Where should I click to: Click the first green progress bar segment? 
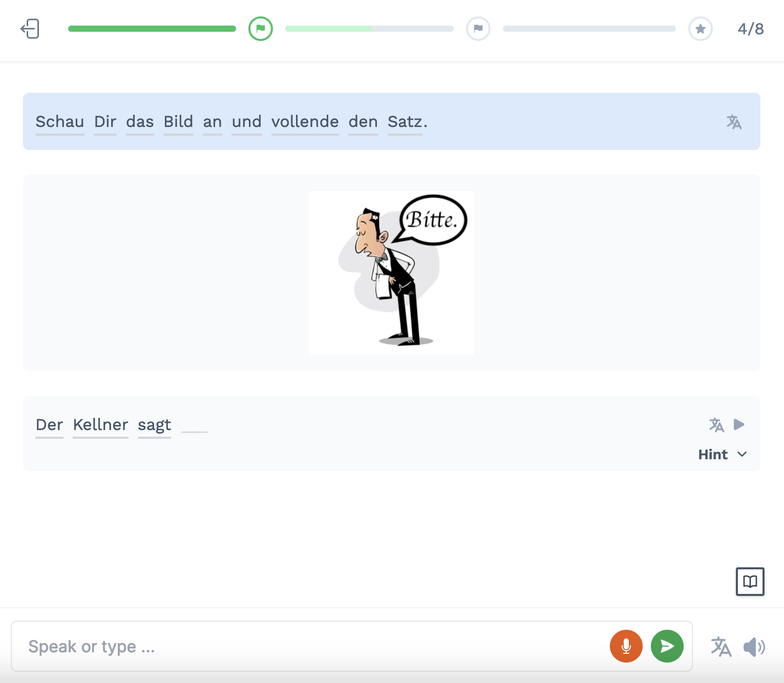pos(152,29)
